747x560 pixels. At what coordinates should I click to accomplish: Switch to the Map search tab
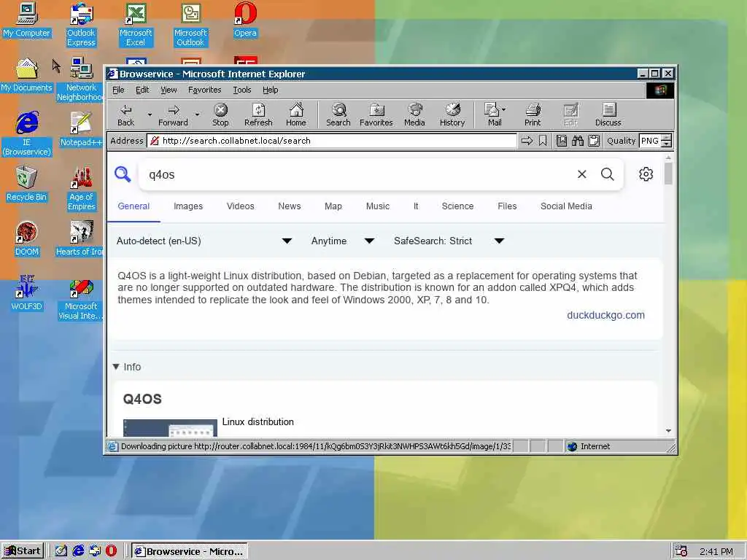333,206
